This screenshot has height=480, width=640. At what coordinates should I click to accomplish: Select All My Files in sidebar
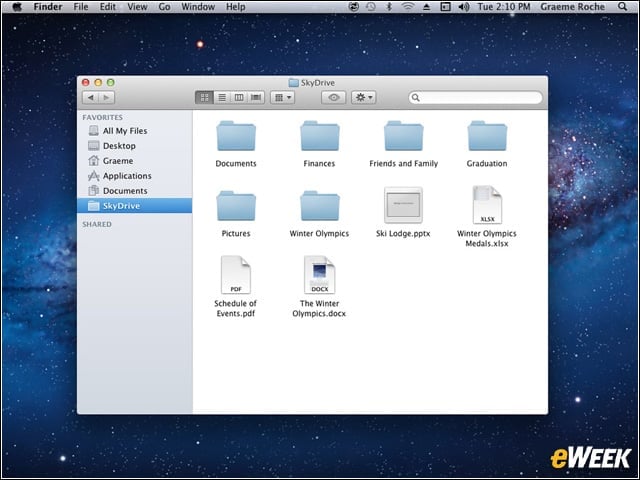(135, 131)
